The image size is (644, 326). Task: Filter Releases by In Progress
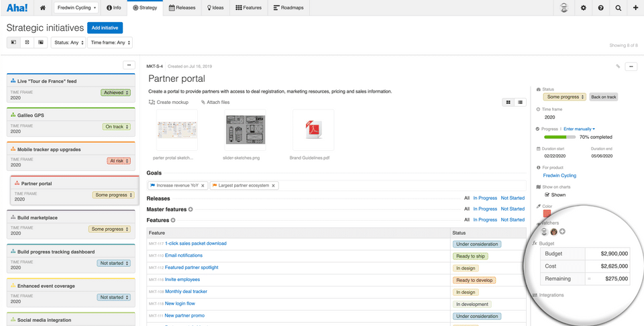click(485, 199)
